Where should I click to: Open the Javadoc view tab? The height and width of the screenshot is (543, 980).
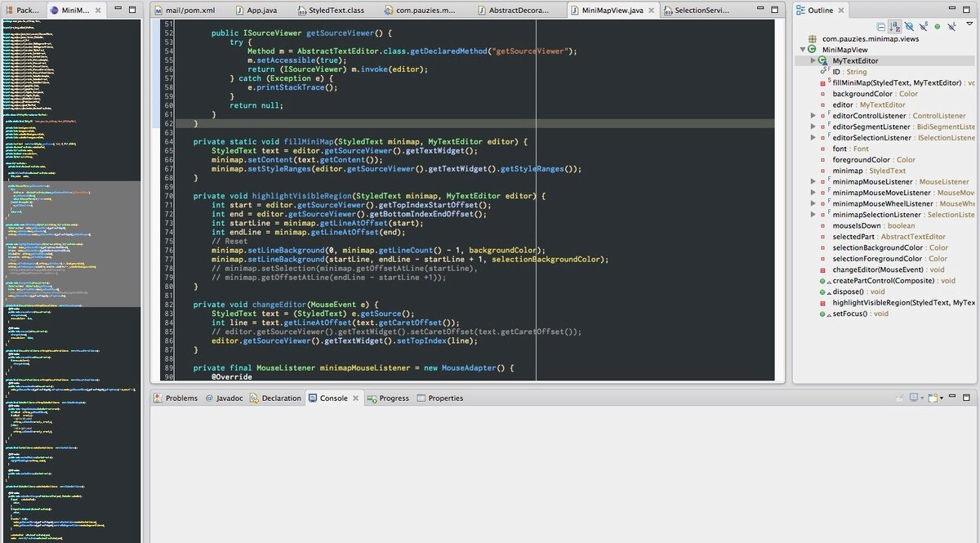tap(224, 398)
